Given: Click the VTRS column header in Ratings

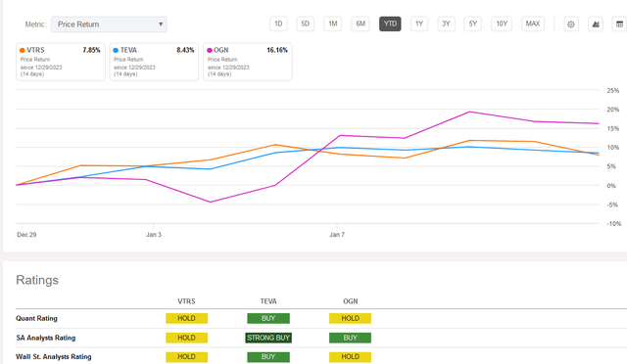Looking at the screenshot, I should pyautogui.click(x=187, y=301).
